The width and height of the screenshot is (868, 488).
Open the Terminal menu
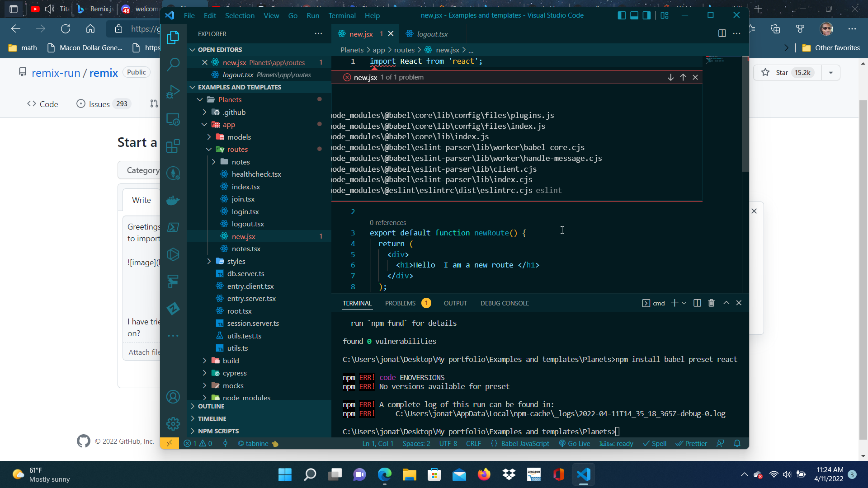342,15
